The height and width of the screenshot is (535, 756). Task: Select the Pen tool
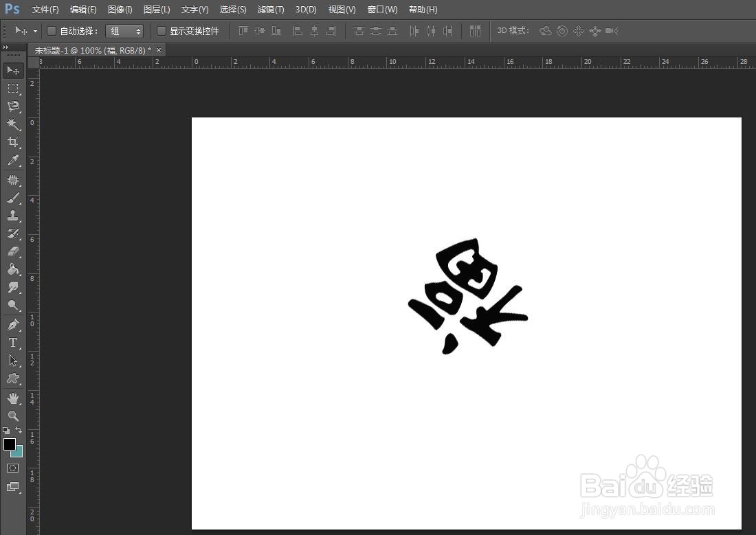(12, 324)
